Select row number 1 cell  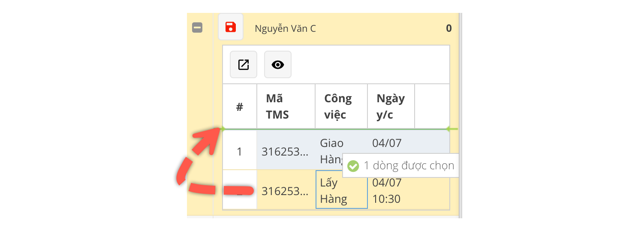pos(240,152)
